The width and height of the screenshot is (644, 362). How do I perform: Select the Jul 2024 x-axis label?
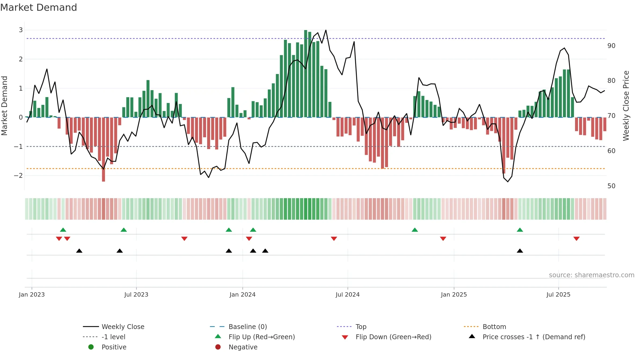click(x=348, y=294)
